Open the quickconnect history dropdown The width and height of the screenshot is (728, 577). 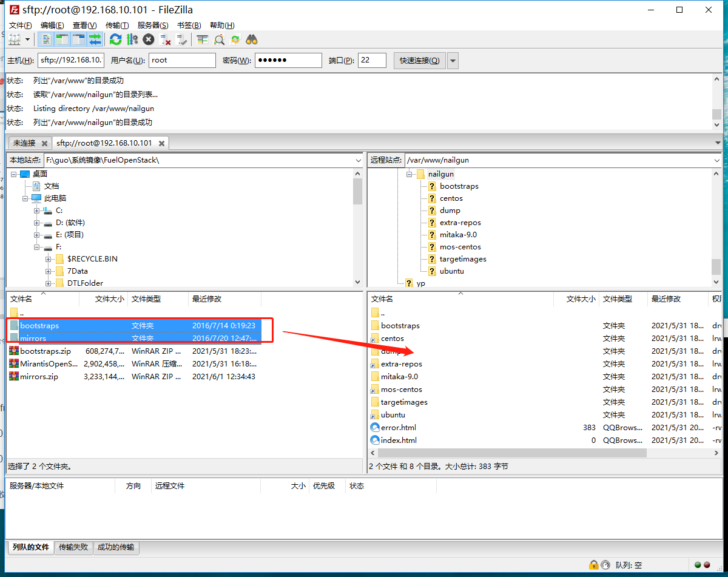(x=453, y=60)
